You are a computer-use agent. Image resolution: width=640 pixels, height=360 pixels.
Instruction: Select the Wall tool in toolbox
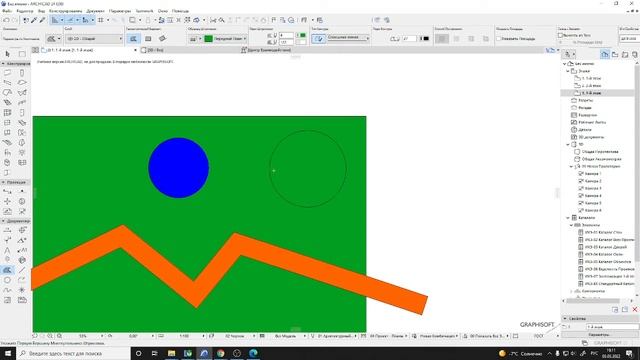click(x=7, y=73)
